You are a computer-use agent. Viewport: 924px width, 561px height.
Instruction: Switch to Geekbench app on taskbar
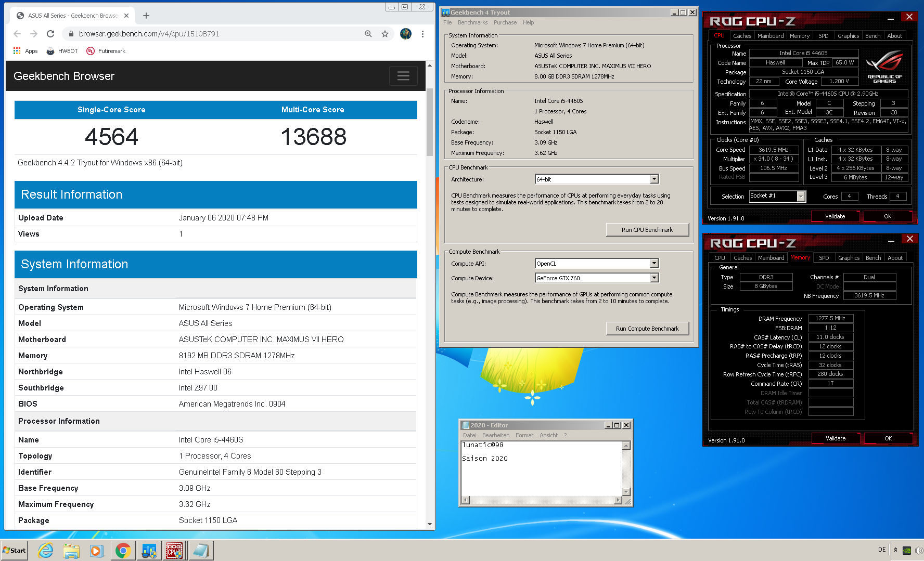pyautogui.click(x=149, y=550)
